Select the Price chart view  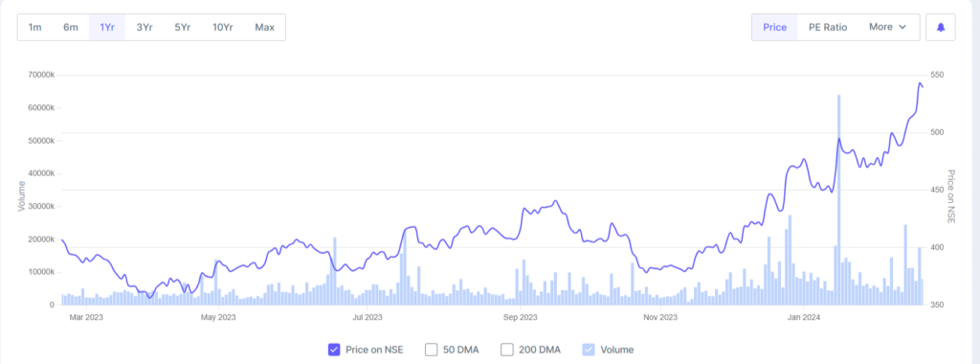point(775,27)
